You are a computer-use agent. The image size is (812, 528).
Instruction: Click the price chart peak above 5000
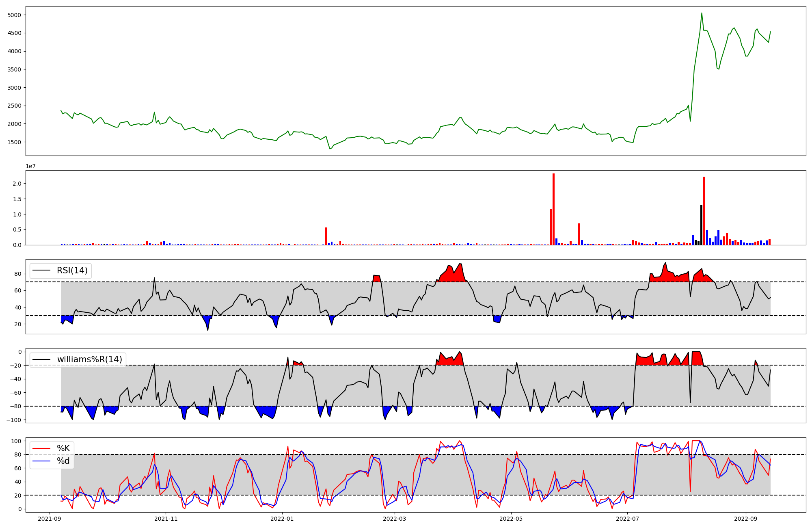click(x=702, y=13)
